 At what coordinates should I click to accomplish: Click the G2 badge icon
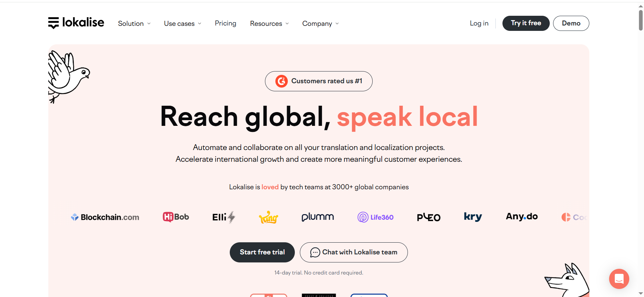coord(281,81)
